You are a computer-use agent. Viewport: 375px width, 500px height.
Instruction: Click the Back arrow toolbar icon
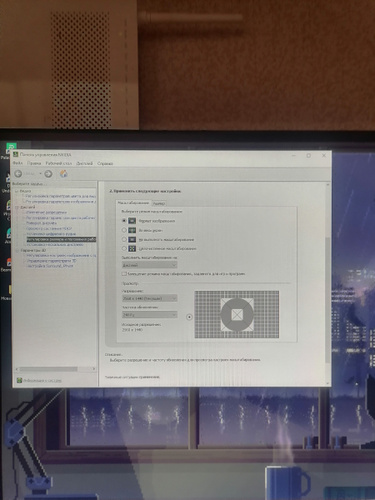18,174
